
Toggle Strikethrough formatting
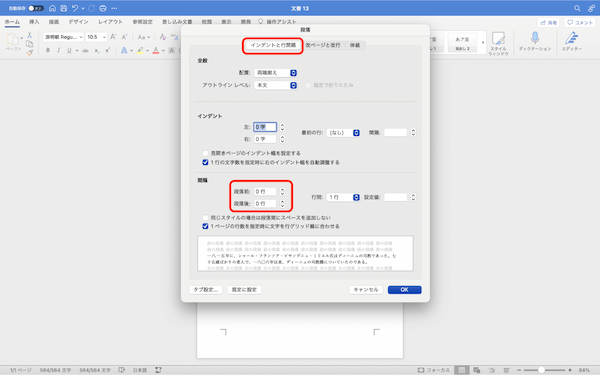pos(85,50)
